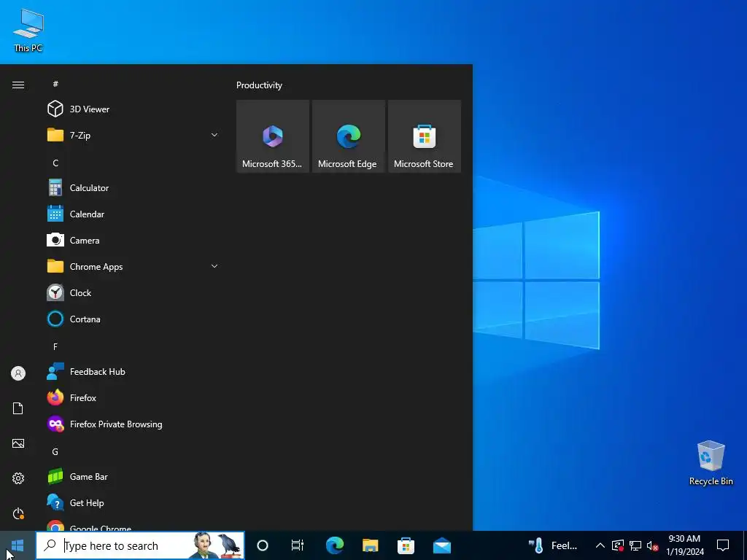Expand the Start menu hamburger navigation
Screen dimensions: 747x560
pyautogui.click(x=18, y=85)
